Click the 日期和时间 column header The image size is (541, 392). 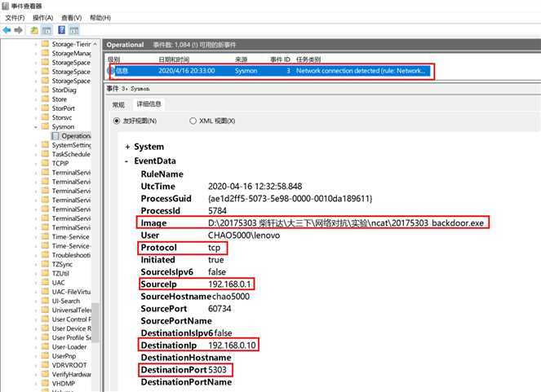click(175, 59)
